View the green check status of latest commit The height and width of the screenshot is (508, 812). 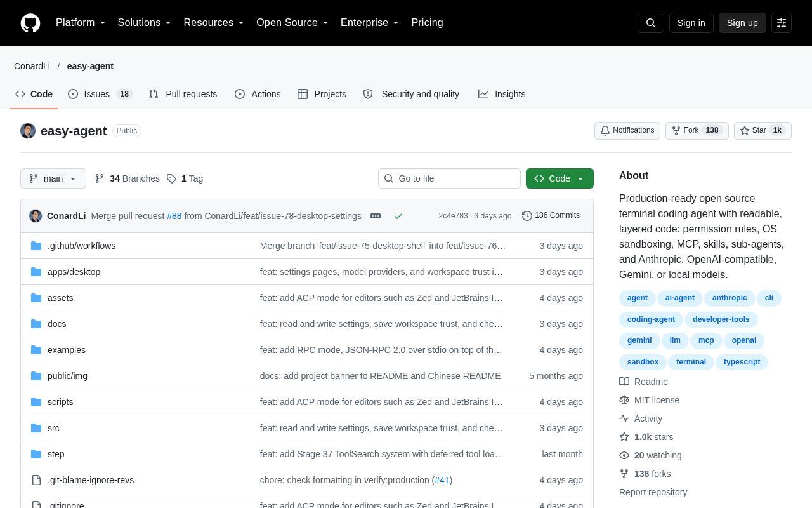[x=398, y=216]
